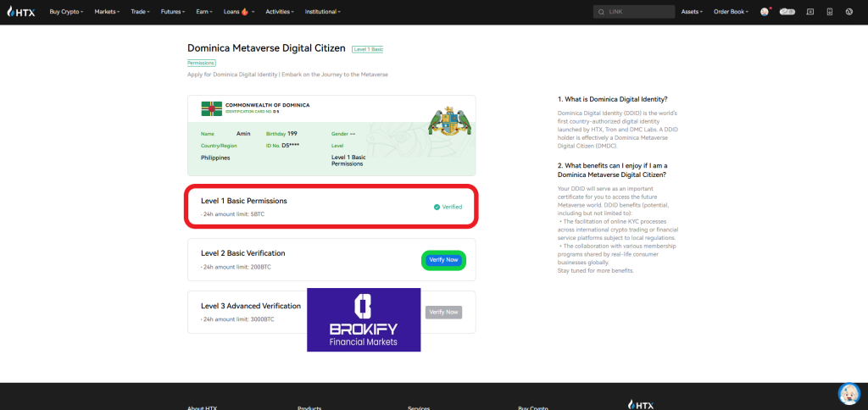The image size is (868, 410).
Task: Click Verify Now for Level 3
Action: 443,312
